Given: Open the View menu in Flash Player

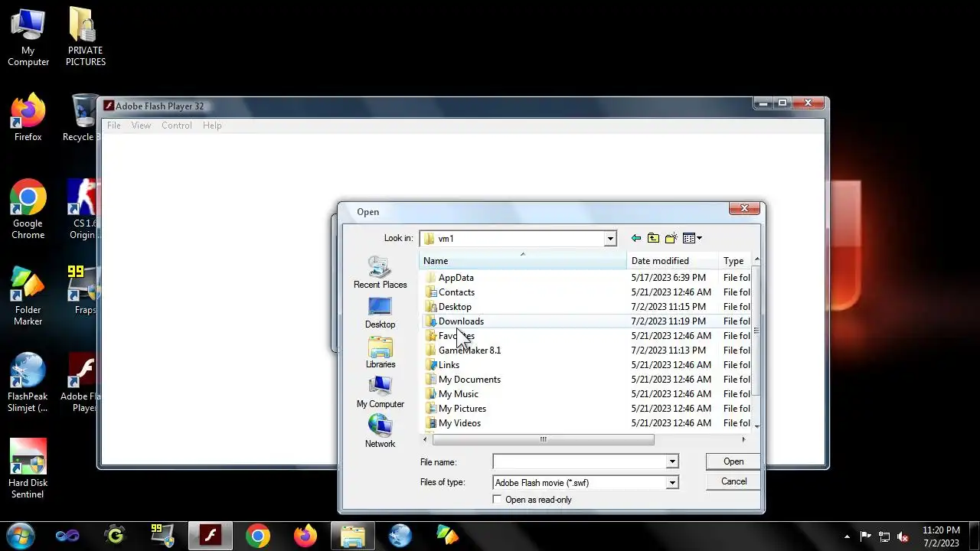Looking at the screenshot, I should click(x=141, y=126).
